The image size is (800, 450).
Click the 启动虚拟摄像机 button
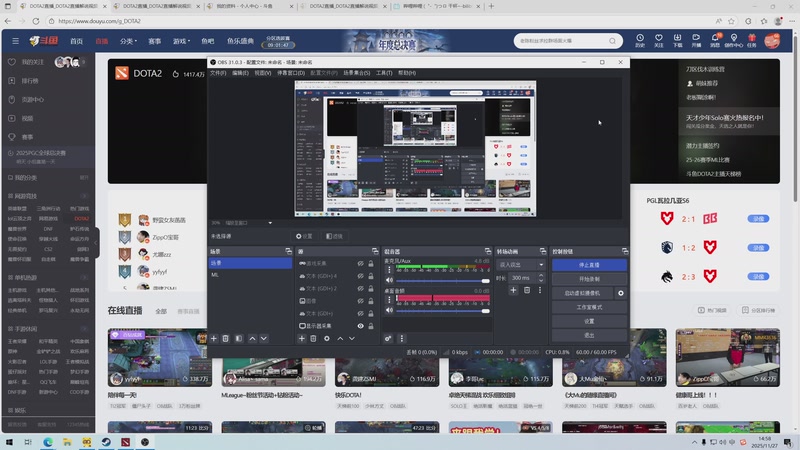click(583, 293)
